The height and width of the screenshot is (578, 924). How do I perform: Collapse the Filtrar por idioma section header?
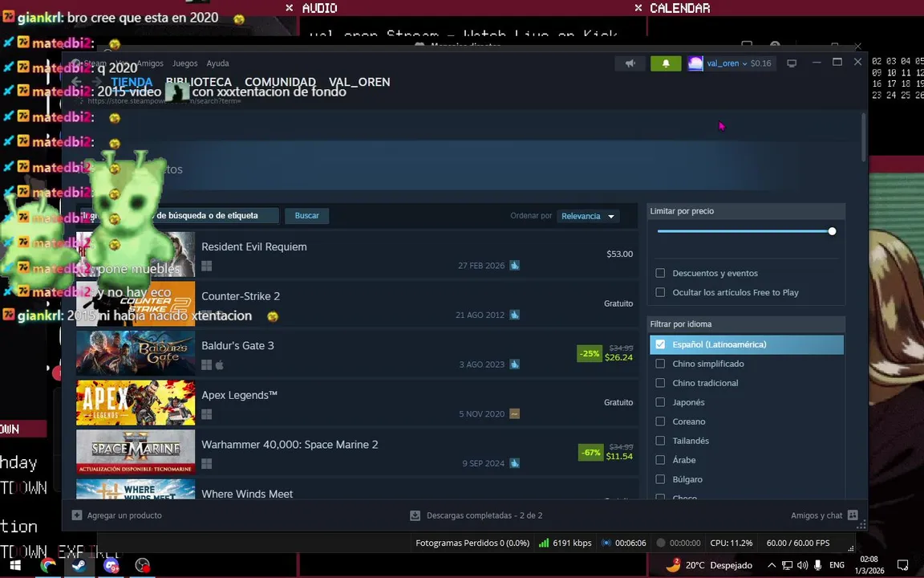746,324
